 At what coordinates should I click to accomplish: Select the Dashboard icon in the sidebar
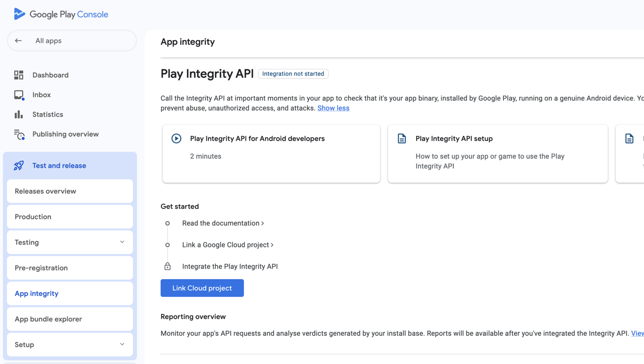pos(19,74)
